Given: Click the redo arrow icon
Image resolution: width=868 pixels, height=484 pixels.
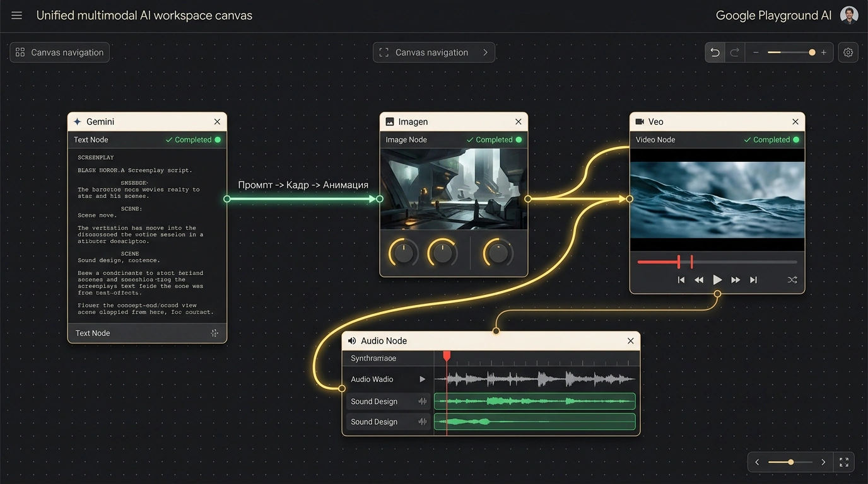Looking at the screenshot, I should (x=734, y=52).
